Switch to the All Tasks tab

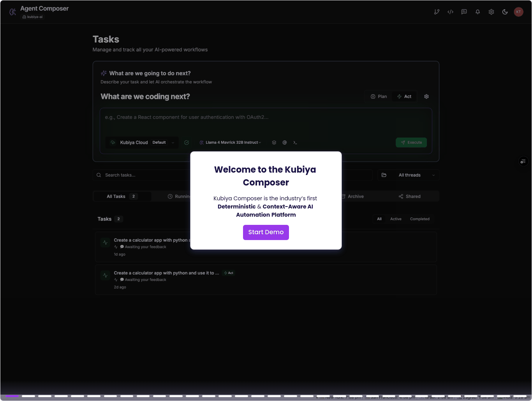click(x=122, y=196)
